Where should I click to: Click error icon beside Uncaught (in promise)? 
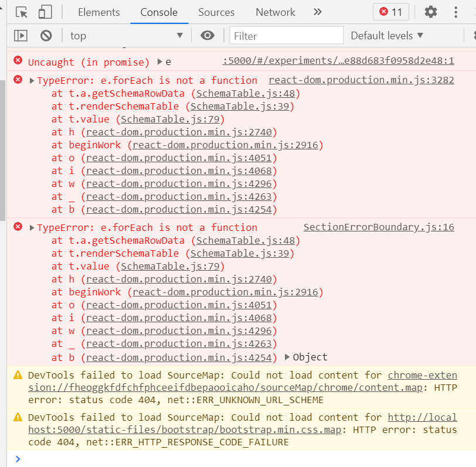click(18, 60)
